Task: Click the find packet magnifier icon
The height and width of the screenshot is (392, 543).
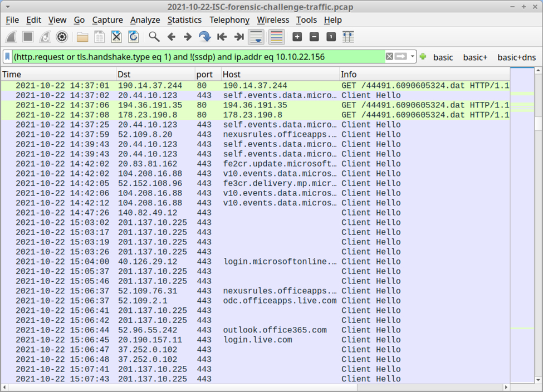Action: coord(154,37)
